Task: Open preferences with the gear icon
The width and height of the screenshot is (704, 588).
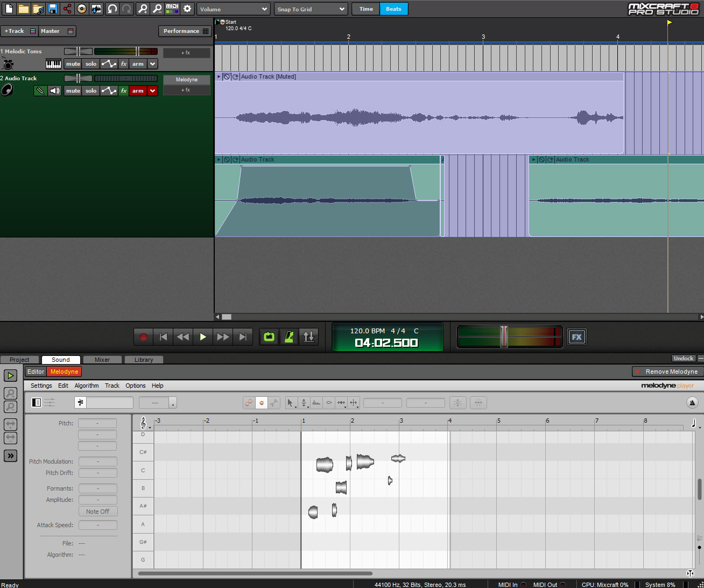Action: pos(187,9)
